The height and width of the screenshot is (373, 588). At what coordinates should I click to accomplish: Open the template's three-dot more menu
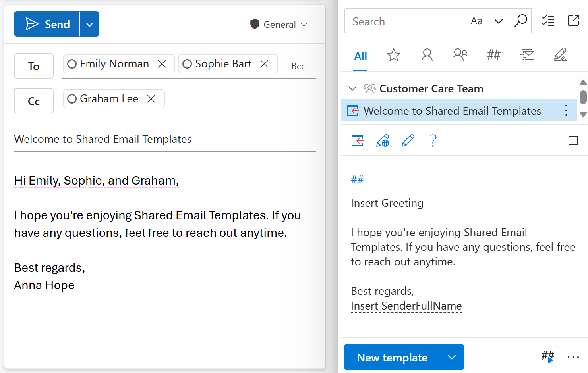[x=566, y=110]
